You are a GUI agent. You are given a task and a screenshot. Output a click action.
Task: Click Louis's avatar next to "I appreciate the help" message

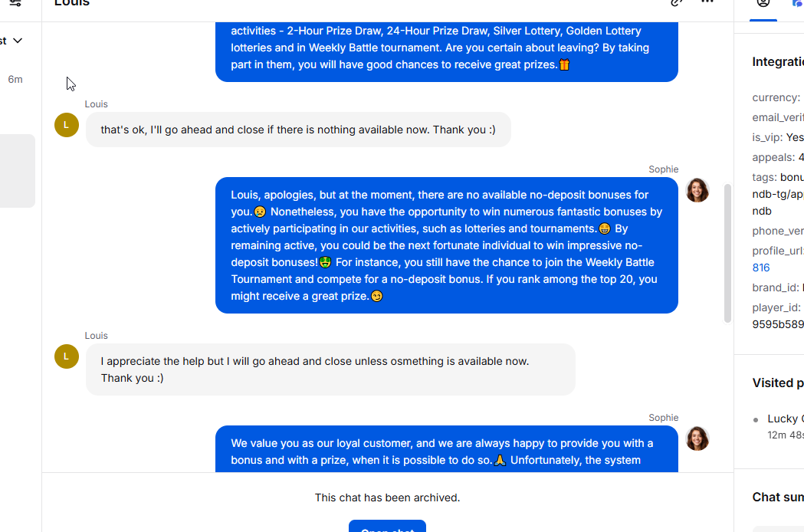click(67, 356)
